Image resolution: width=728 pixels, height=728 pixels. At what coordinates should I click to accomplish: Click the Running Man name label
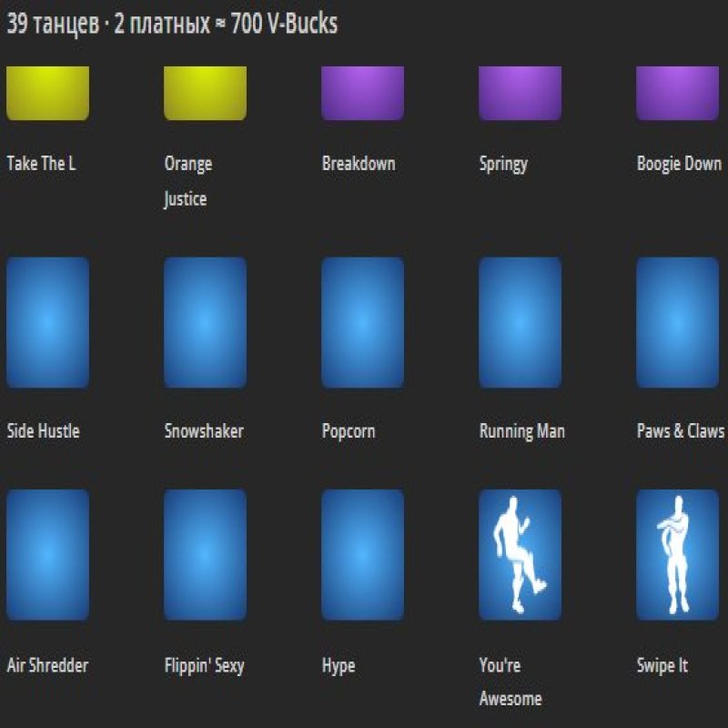[521, 431]
